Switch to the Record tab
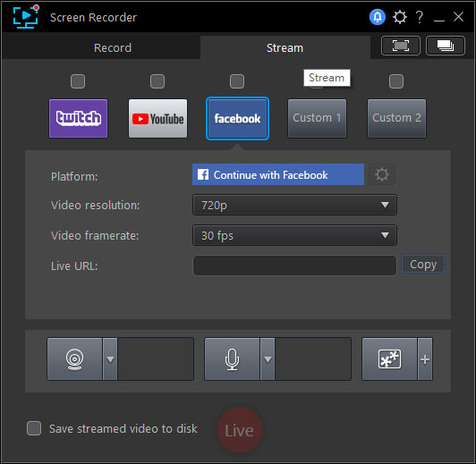This screenshot has height=464, width=476. [x=113, y=47]
